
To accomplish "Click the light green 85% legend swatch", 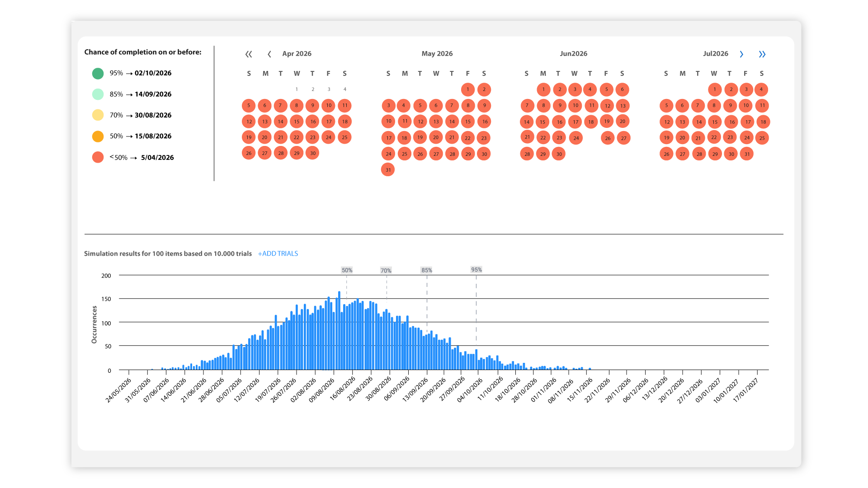I will pos(98,94).
